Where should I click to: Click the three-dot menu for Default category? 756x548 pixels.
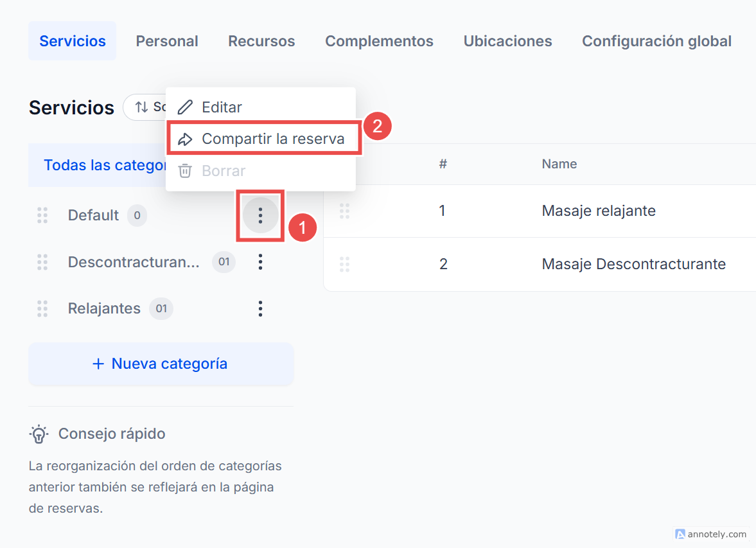tap(260, 215)
